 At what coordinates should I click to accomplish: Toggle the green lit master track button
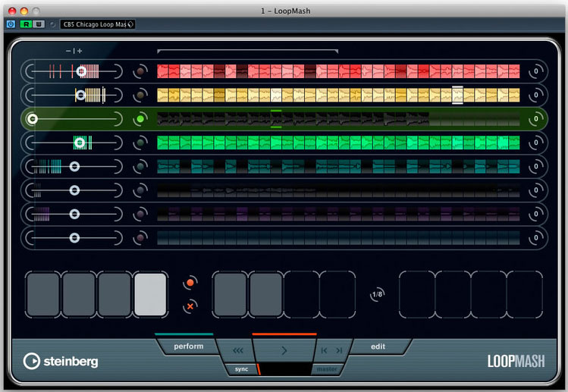tap(140, 119)
